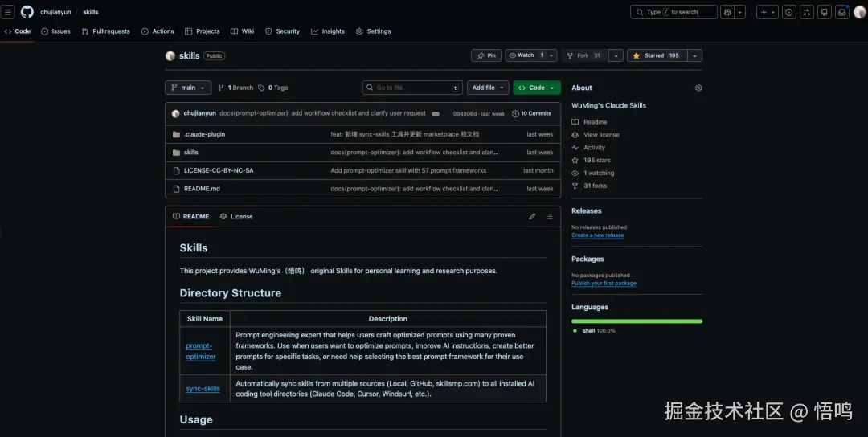The width and height of the screenshot is (868, 437).
Task: Open the prompt-optimizer skill link
Action: click(201, 351)
